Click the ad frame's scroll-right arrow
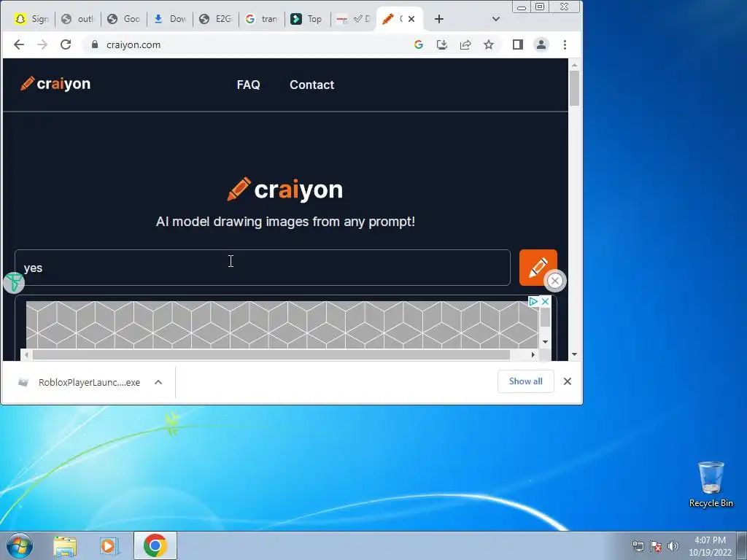 pos(533,355)
